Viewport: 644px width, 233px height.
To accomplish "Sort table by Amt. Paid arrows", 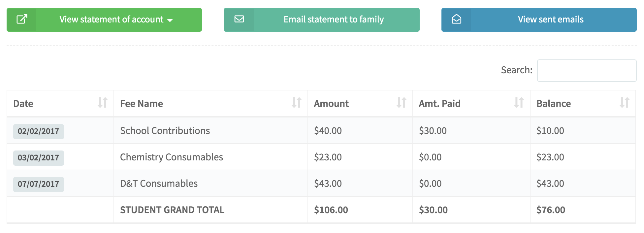I will pyautogui.click(x=519, y=103).
